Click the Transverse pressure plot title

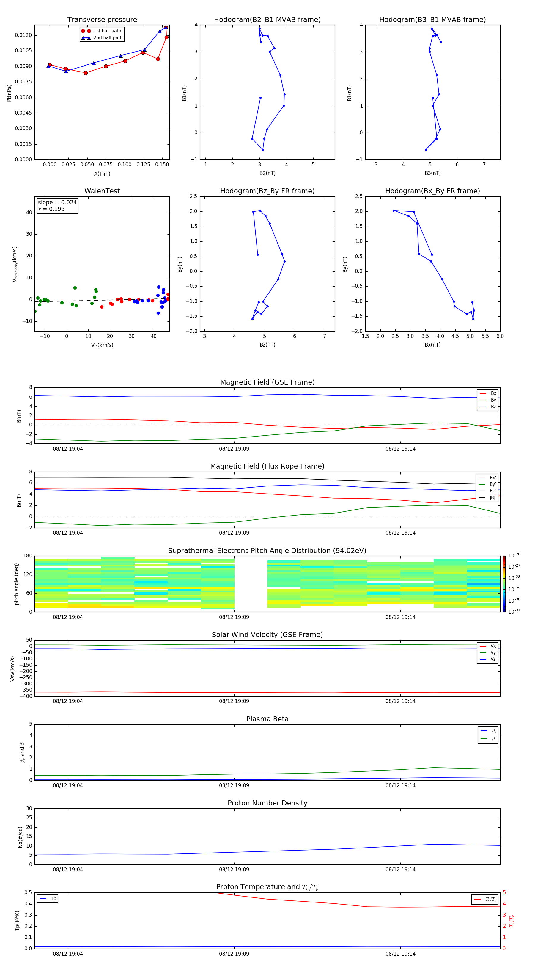(102, 20)
